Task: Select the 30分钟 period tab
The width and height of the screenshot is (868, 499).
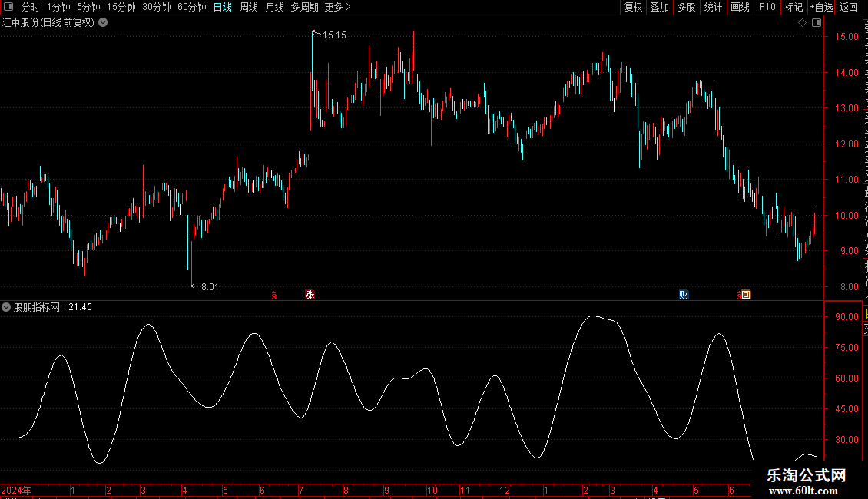Action: [156, 7]
